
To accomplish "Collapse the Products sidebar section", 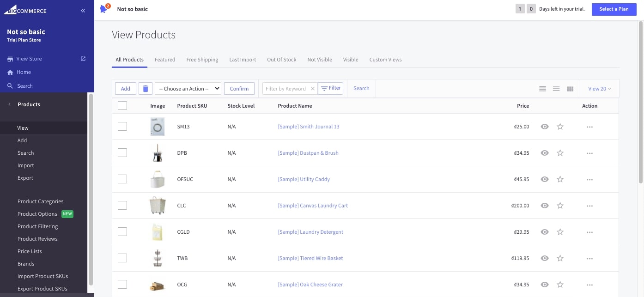I will [x=9, y=104].
